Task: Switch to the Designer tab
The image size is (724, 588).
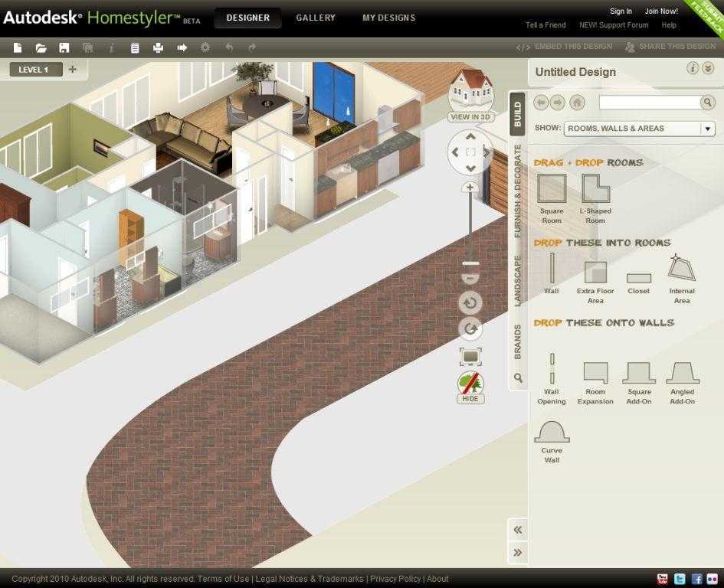Action: [248, 18]
